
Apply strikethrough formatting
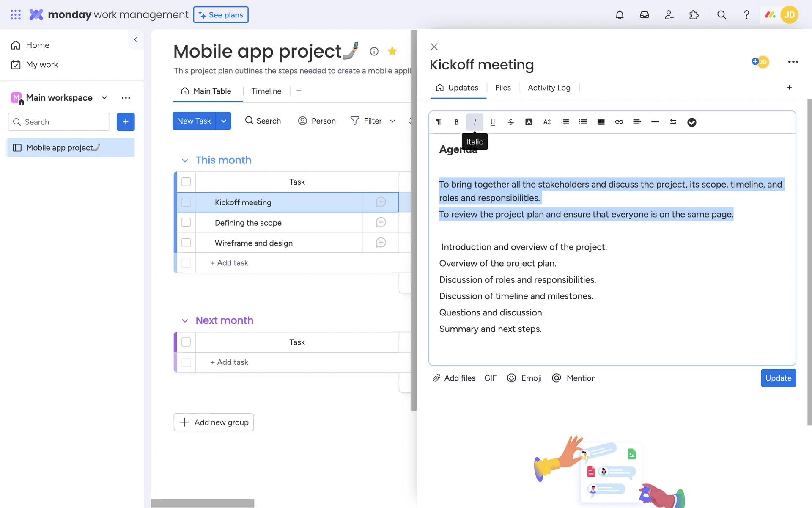click(x=510, y=122)
